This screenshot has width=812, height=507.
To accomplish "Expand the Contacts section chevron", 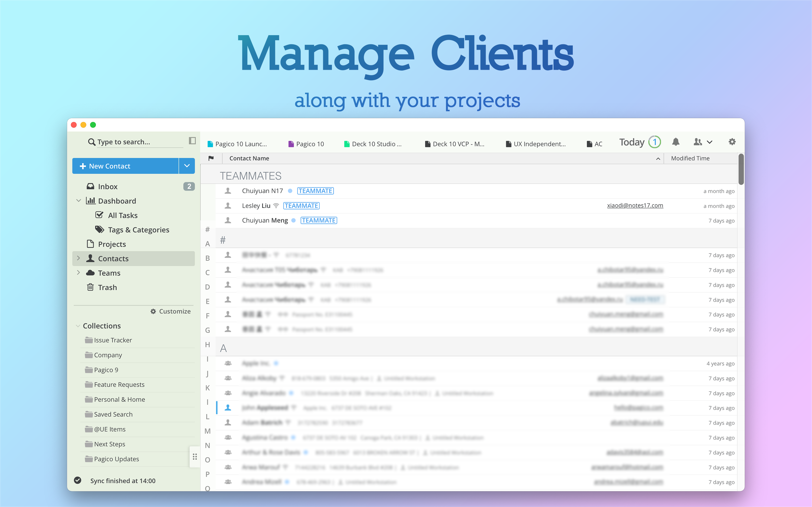I will [78, 258].
